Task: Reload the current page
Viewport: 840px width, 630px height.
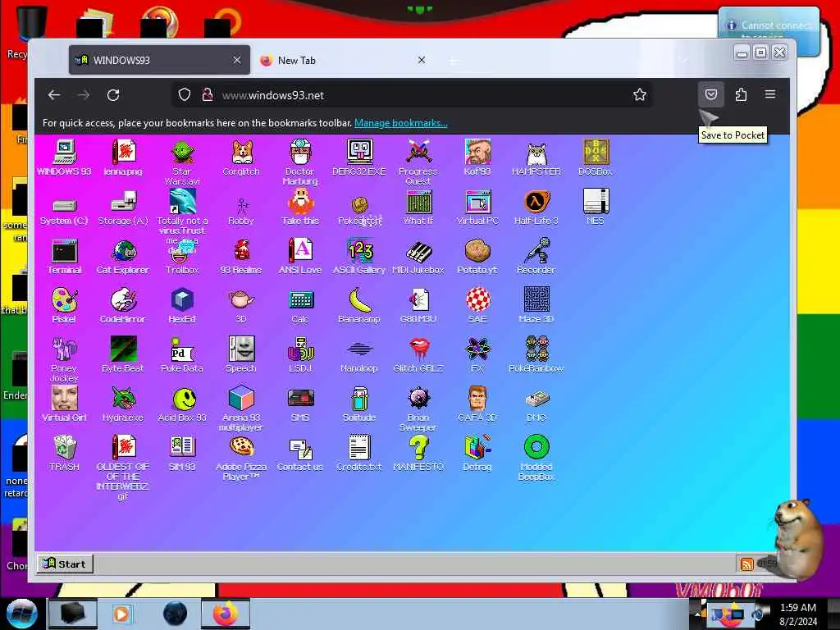Action: coord(113,95)
